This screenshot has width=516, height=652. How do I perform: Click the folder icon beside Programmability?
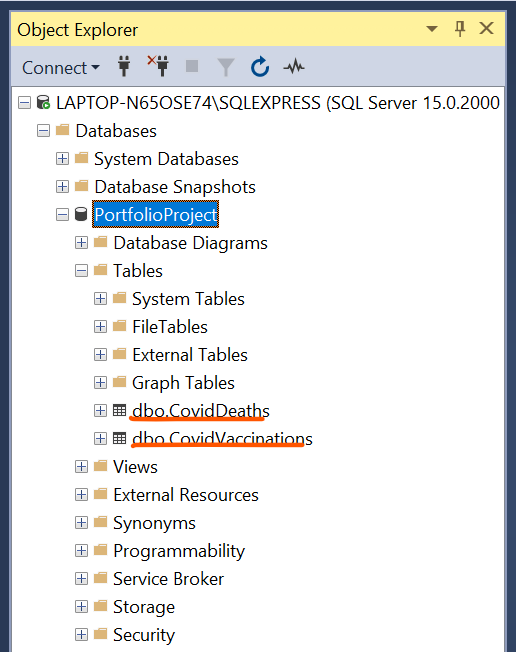coord(101,549)
